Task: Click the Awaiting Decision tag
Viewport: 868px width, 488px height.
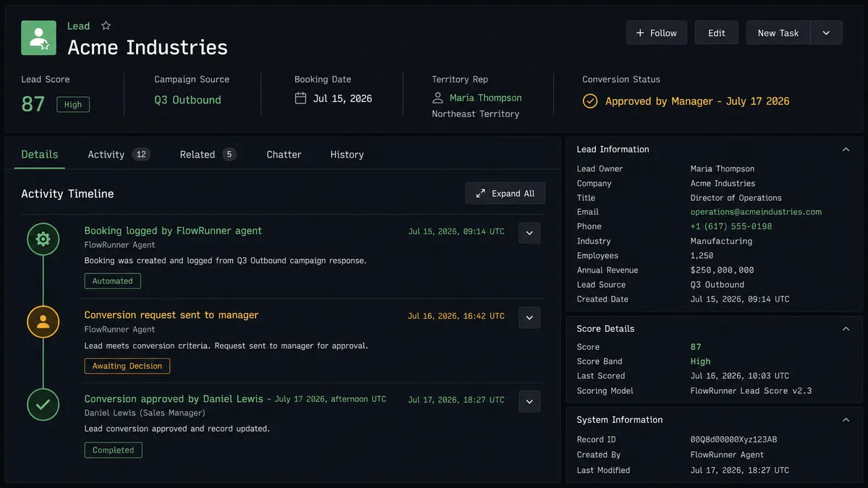Action: coord(127,366)
